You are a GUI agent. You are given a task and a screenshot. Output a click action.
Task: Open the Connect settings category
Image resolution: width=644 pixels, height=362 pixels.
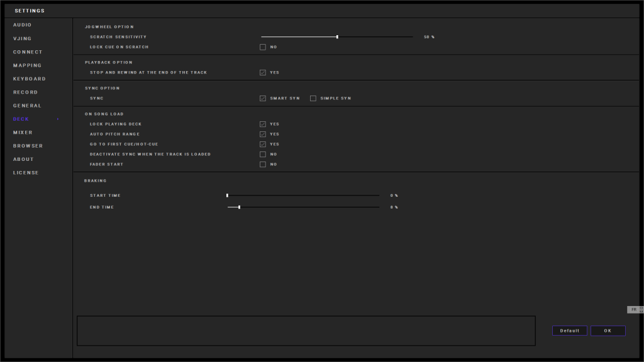tap(28, 52)
